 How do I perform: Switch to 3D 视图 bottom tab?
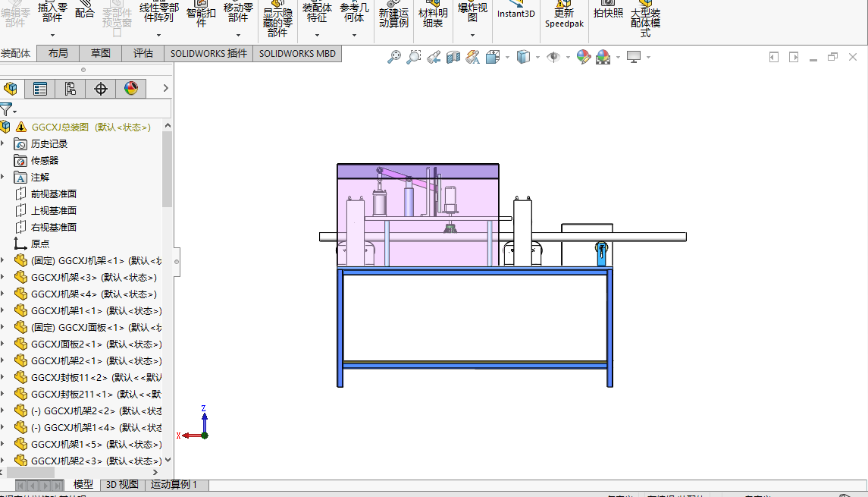122,484
